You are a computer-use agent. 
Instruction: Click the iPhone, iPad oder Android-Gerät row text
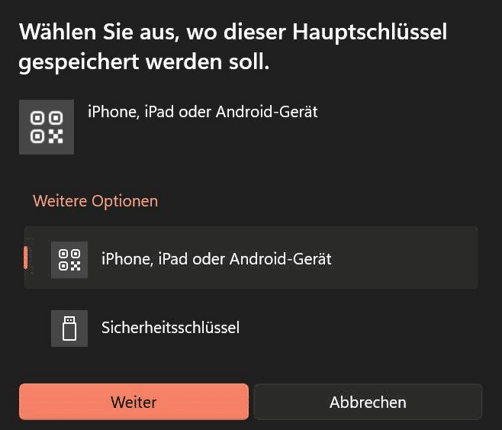[x=216, y=259]
